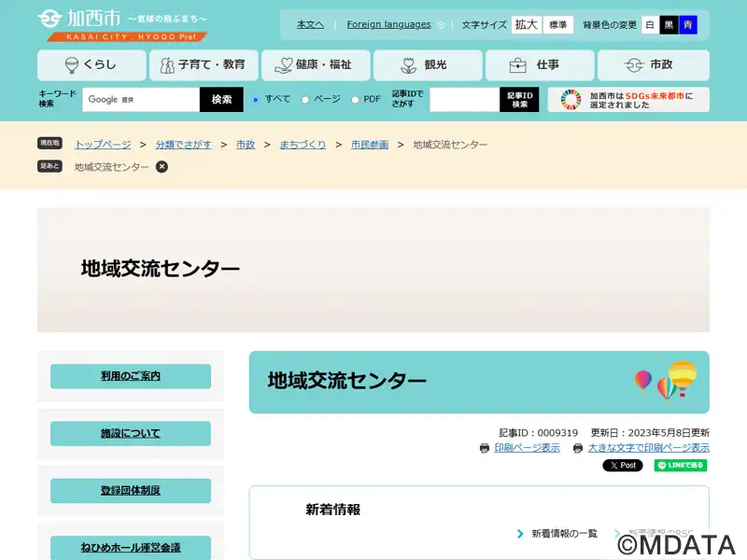
Task: Click the Kasai City logo
Action: tap(121, 24)
